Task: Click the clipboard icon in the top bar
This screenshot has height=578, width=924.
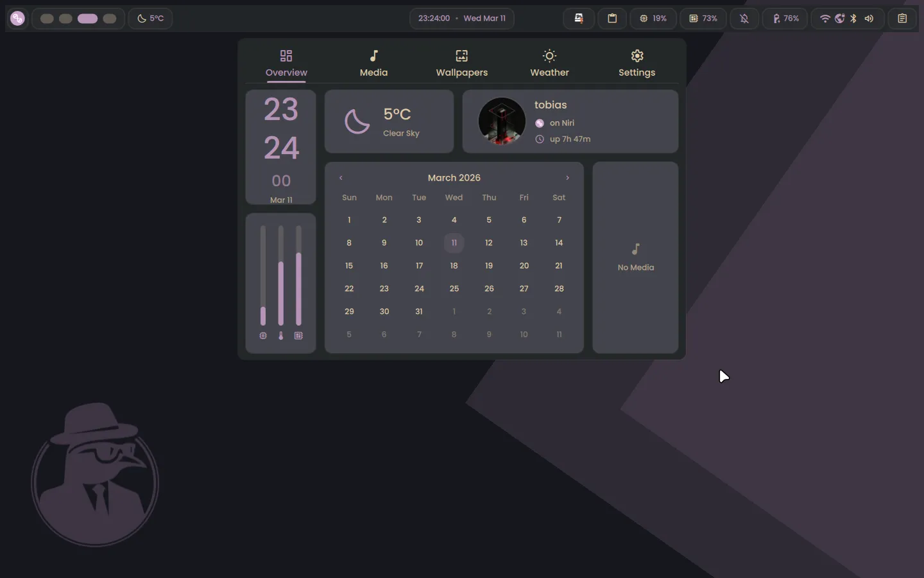Action: (x=612, y=19)
